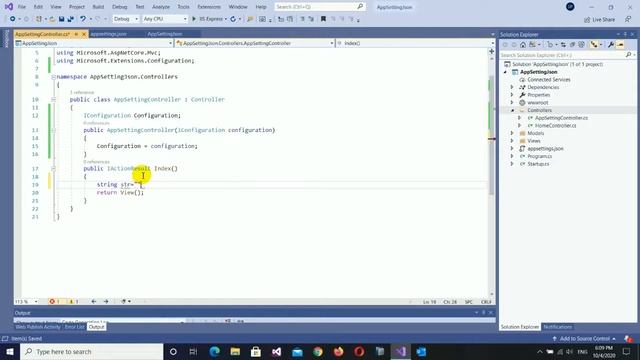Select HomeController.cs in Solution Explorer
Viewport: 640px width, 360px height.
coord(556,126)
